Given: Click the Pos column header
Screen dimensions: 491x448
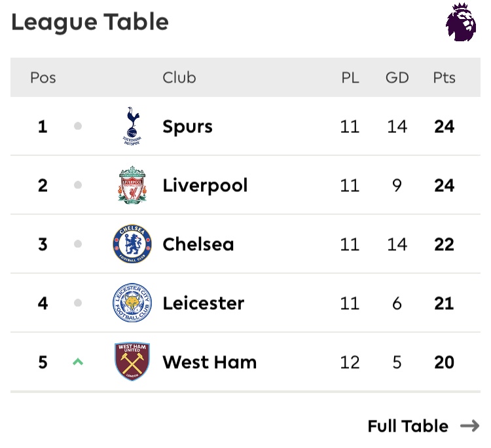Looking at the screenshot, I should click(43, 77).
